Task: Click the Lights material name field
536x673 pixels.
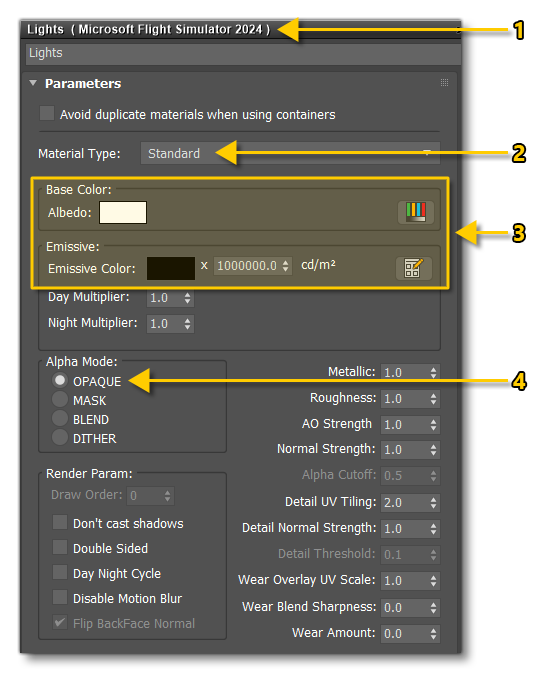Action: 243,53
